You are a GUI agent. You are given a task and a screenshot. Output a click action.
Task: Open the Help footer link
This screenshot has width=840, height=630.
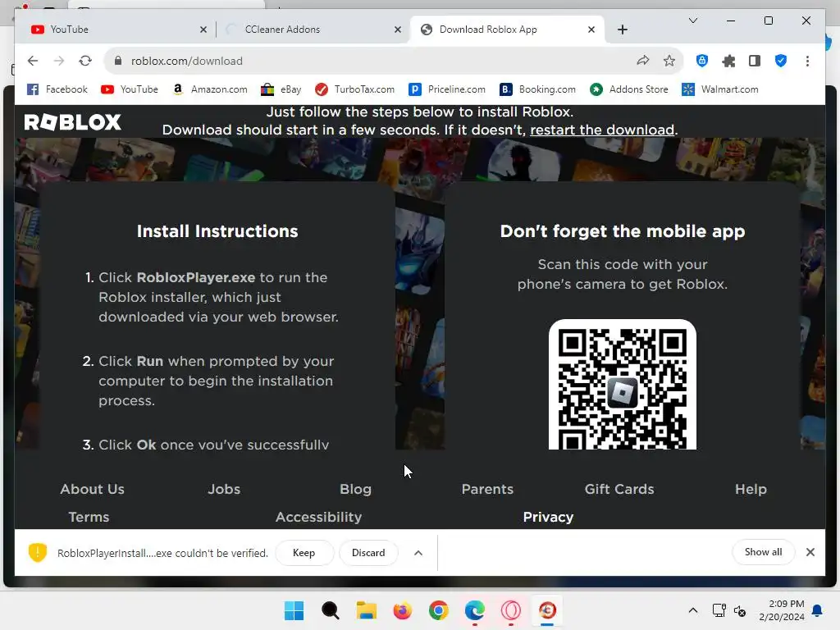coord(751,489)
